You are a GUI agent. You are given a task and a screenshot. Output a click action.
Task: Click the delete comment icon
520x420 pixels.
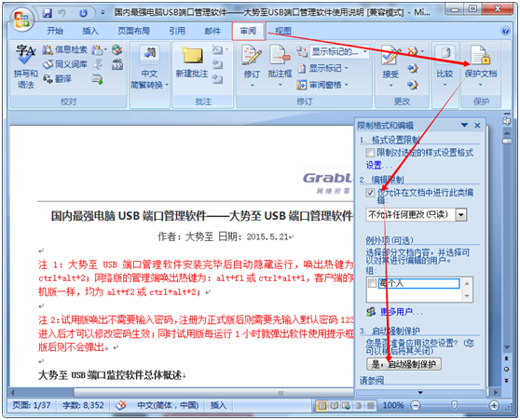(217, 49)
